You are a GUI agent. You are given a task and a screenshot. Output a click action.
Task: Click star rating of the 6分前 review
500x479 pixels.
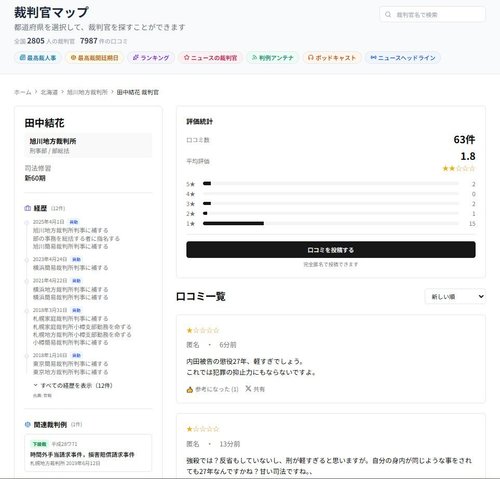pos(203,330)
